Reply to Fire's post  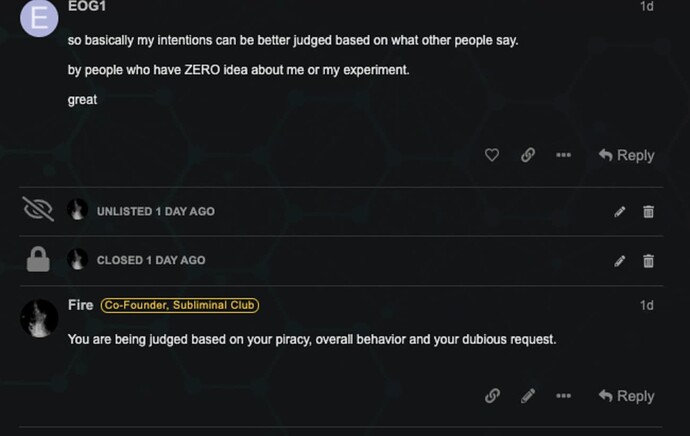click(626, 396)
